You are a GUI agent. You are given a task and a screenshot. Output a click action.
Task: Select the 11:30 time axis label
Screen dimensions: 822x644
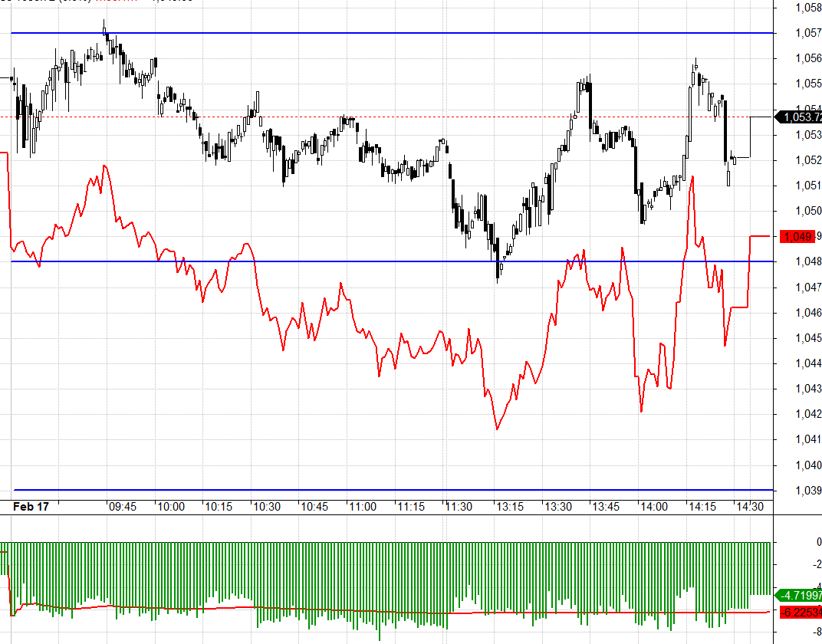pyautogui.click(x=459, y=507)
